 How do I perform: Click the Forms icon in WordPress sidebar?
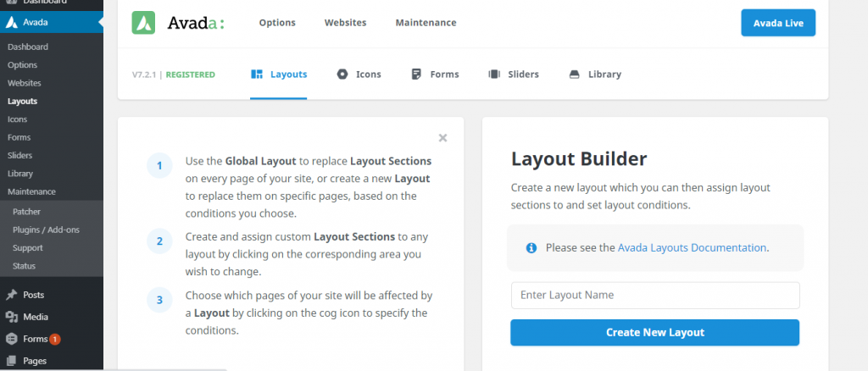[12, 339]
